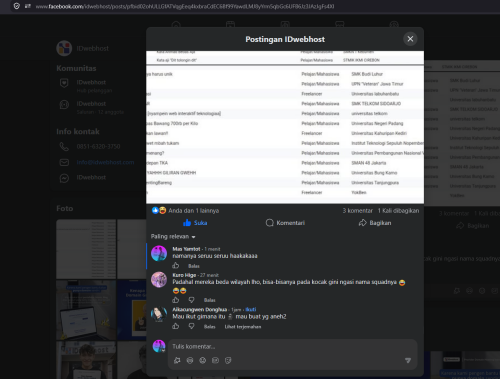
Task: Open the sticker picker in comment box
Action: pos(228,360)
